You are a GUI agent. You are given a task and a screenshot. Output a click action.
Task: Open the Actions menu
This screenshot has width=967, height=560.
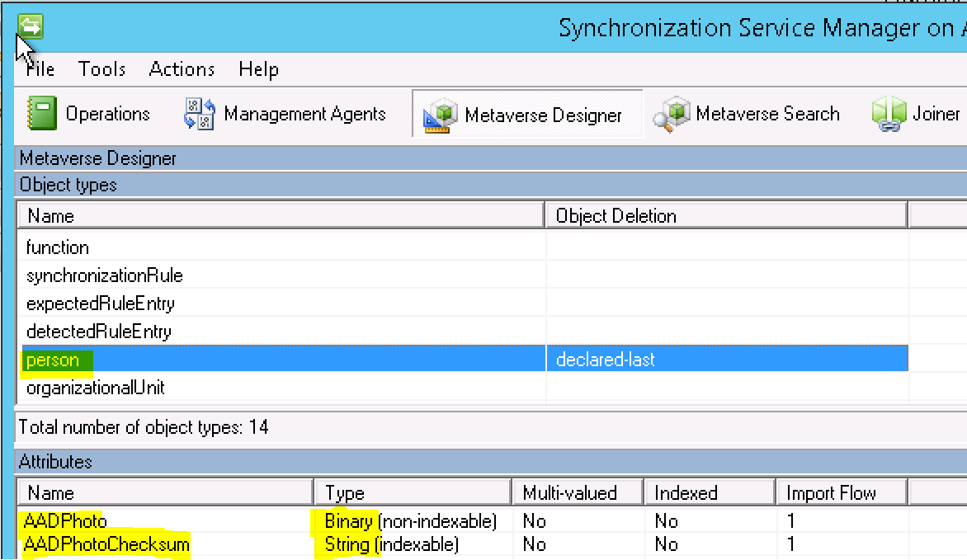pos(182,69)
